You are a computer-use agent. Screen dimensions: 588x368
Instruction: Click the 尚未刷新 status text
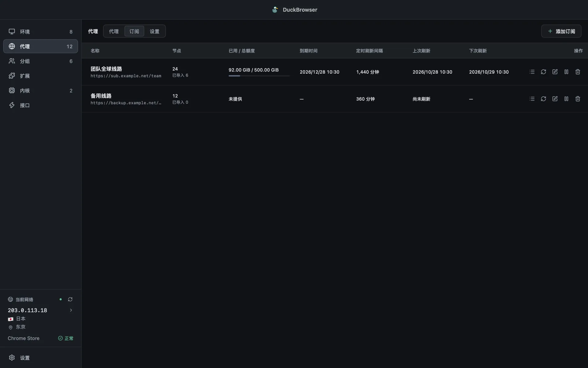(x=421, y=99)
